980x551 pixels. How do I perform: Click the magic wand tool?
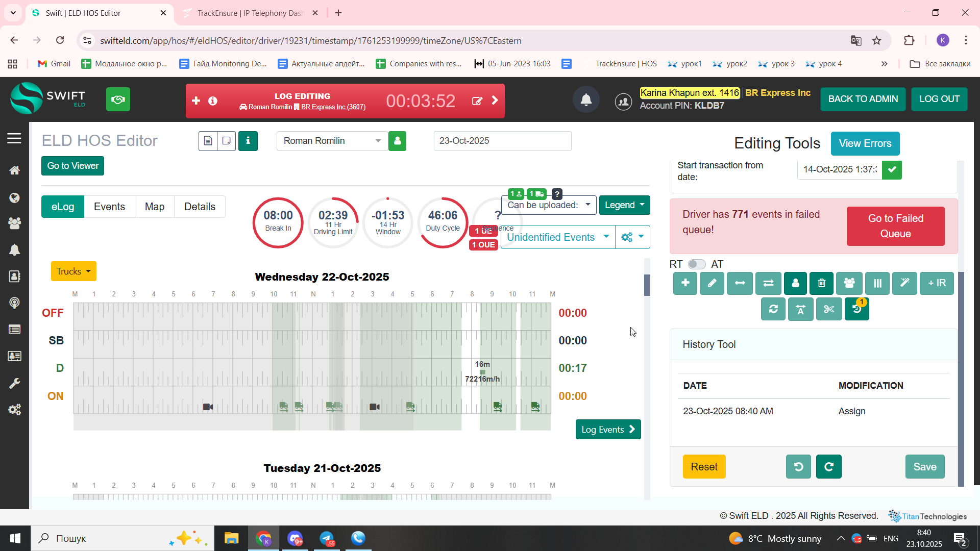tap(904, 283)
